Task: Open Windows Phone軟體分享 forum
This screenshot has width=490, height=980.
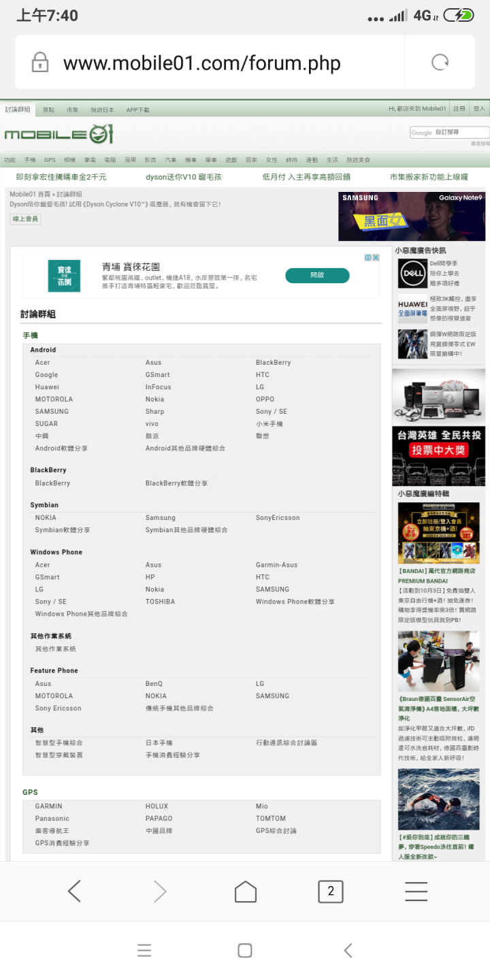Action: [295, 602]
